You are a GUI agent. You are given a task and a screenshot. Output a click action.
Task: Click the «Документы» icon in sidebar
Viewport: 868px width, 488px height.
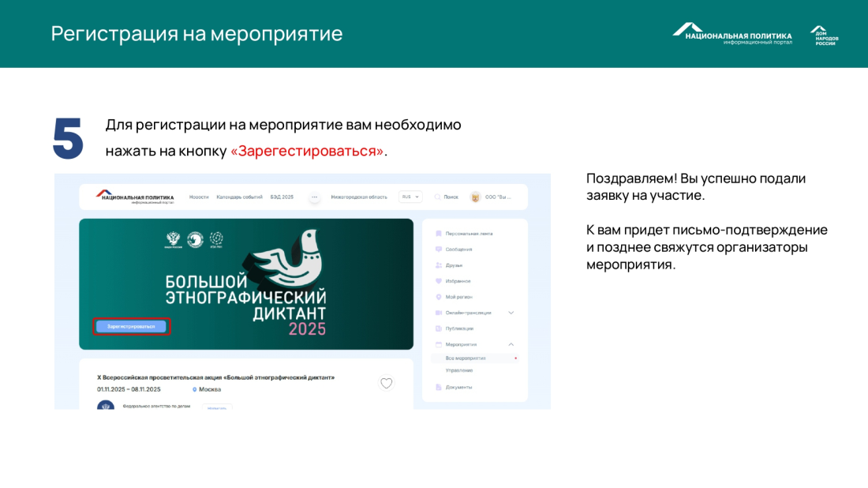(439, 387)
